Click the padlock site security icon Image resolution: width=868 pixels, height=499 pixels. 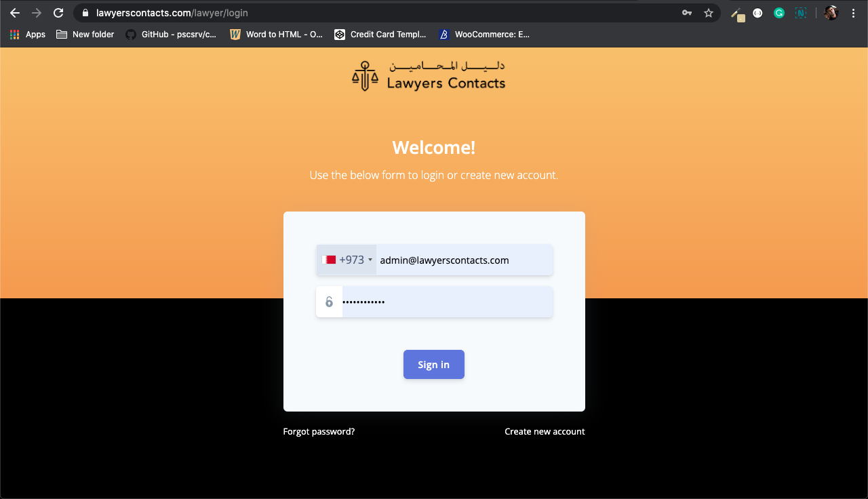(85, 13)
